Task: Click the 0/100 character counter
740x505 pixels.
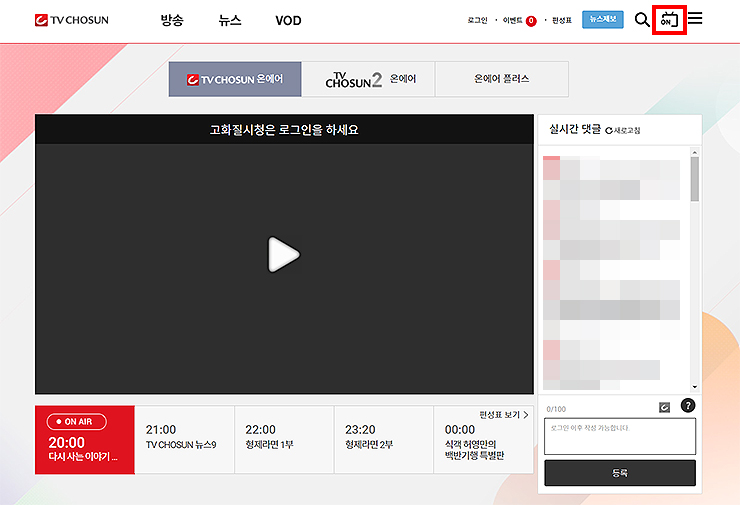Action: coord(556,409)
